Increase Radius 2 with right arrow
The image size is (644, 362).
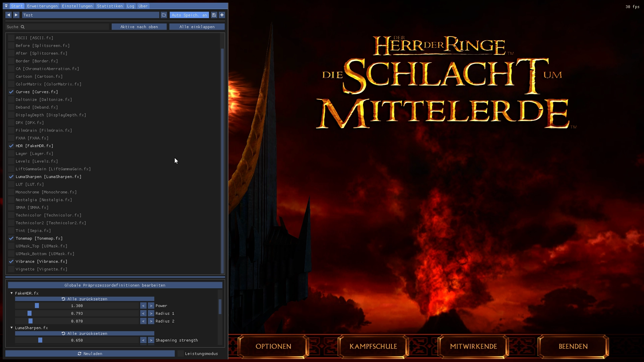coord(151,321)
